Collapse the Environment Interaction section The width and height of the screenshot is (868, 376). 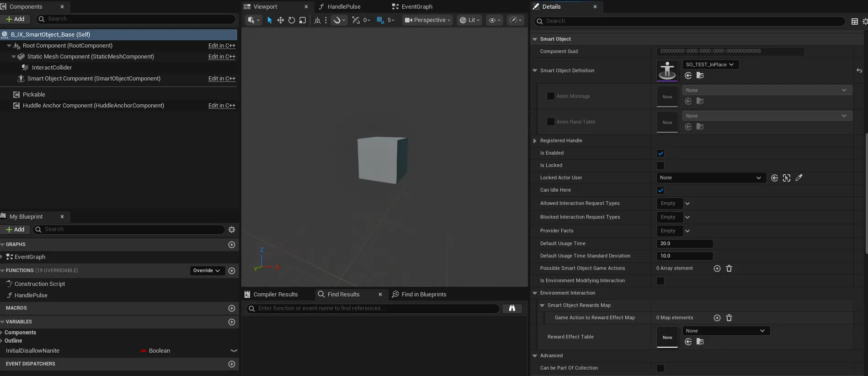tap(535, 293)
